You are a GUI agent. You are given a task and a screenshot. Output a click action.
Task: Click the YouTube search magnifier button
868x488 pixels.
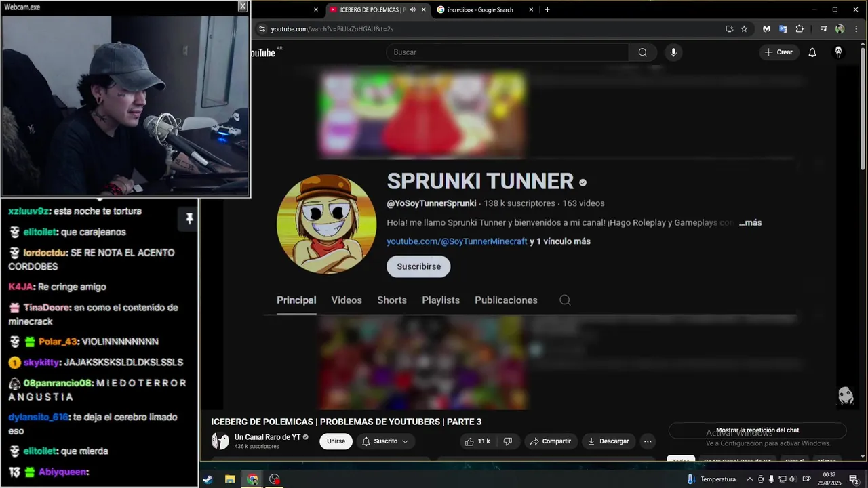coord(642,52)
